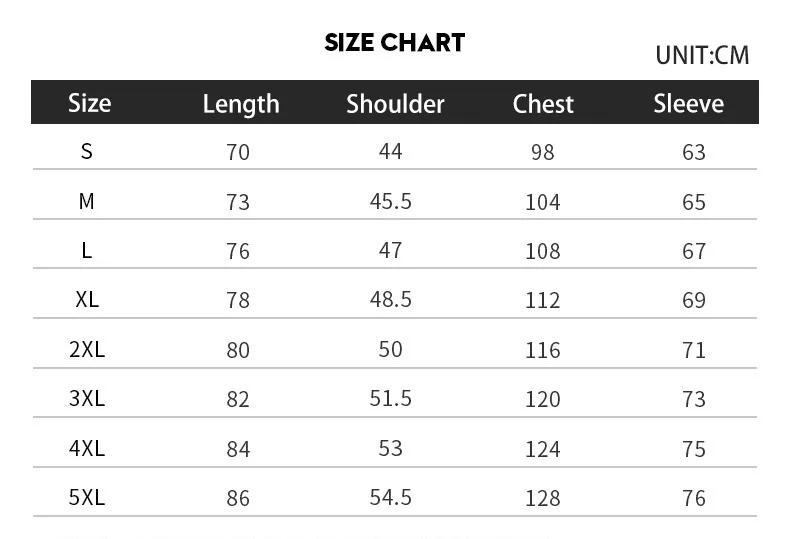Click the Shoulder column header
The height and width of the screenshot is (539, 790).
pyautogui.click(x=395, y=104)
